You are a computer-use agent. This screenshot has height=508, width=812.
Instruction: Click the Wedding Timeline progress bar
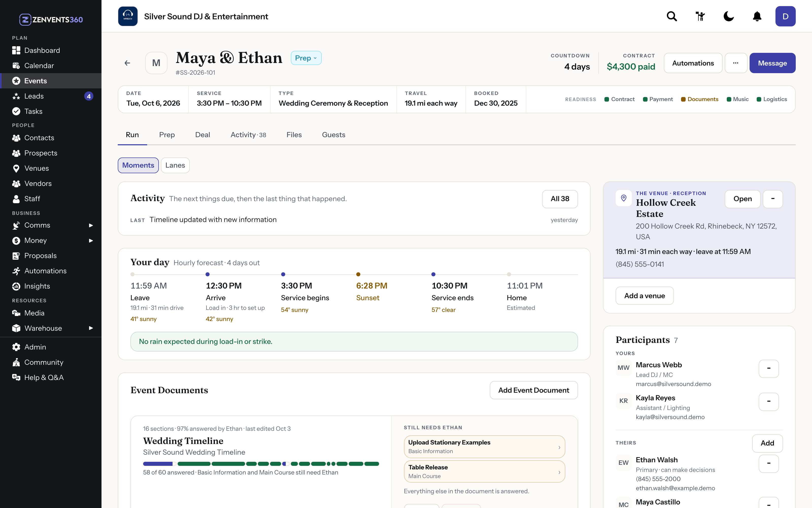tap(261, 464)
